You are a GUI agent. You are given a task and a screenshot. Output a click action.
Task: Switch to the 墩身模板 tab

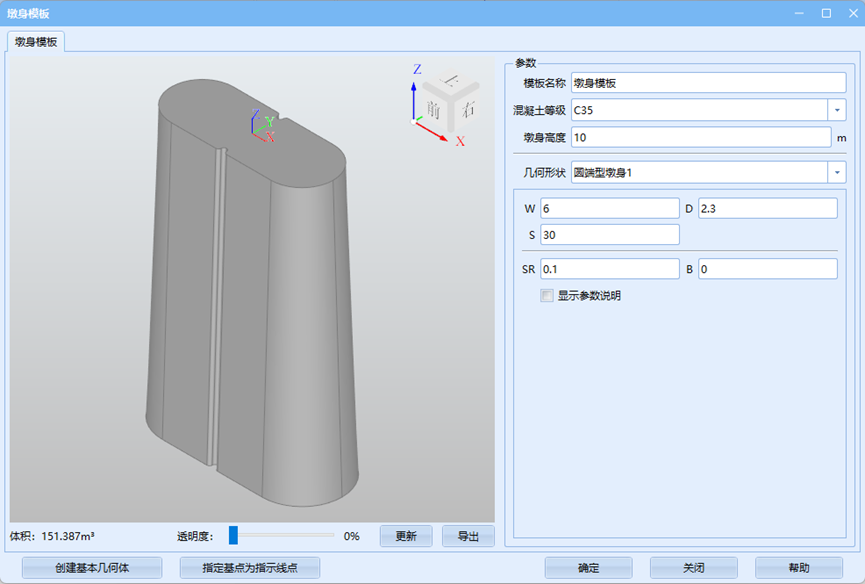click(37, 42)
